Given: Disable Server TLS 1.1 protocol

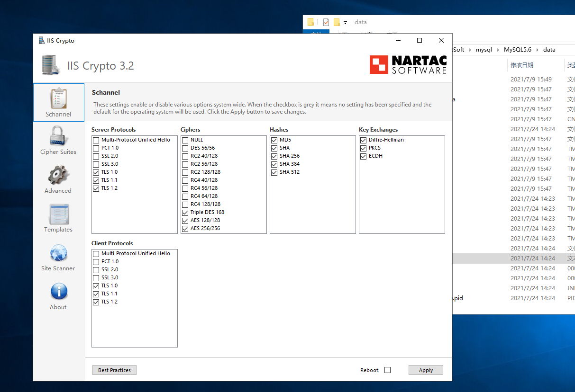Looking at the screenshot, I should 96,180.
